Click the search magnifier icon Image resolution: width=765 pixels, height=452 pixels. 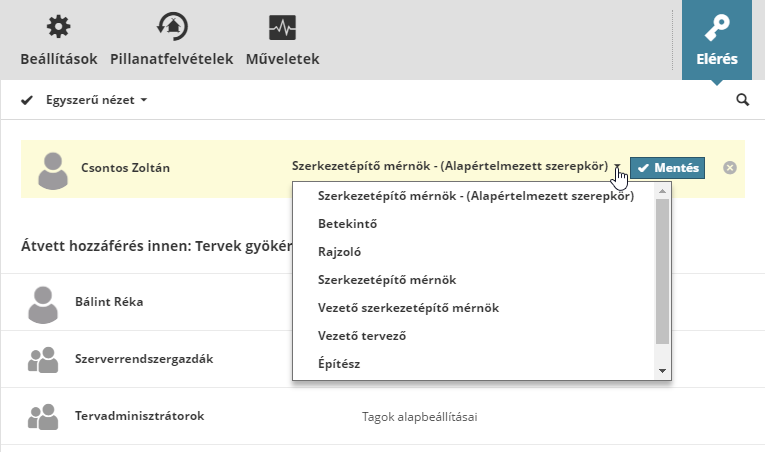tap(742, 100)
